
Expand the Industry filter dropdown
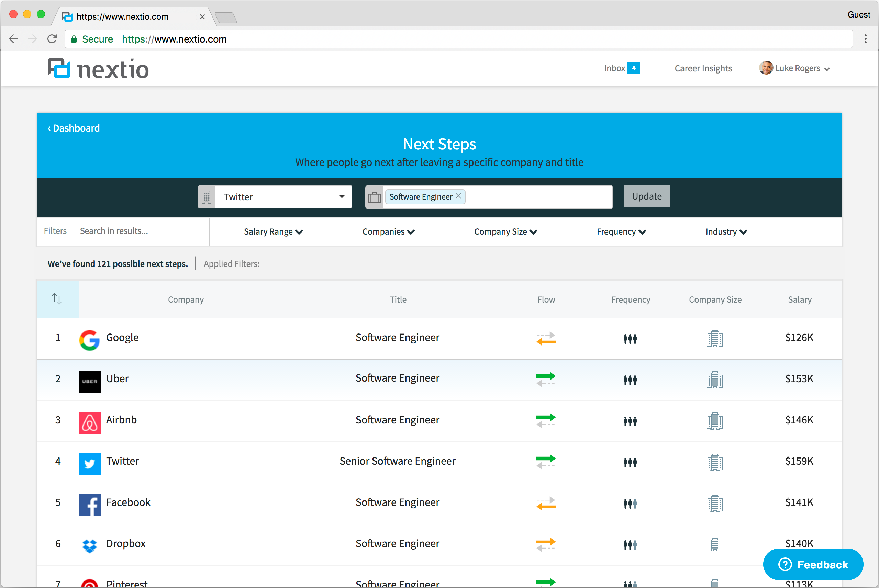coord(726,232)
